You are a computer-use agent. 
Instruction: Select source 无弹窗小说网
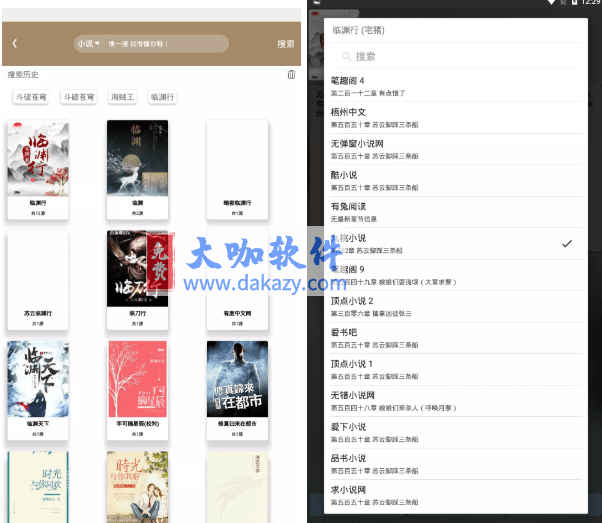pos(455,149)
